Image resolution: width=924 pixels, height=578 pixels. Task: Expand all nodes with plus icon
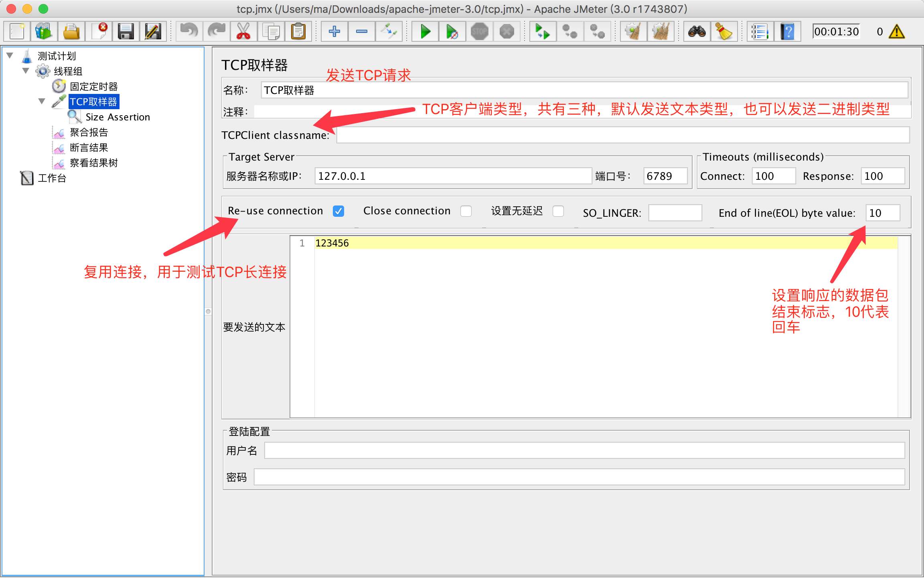(334, 31)
